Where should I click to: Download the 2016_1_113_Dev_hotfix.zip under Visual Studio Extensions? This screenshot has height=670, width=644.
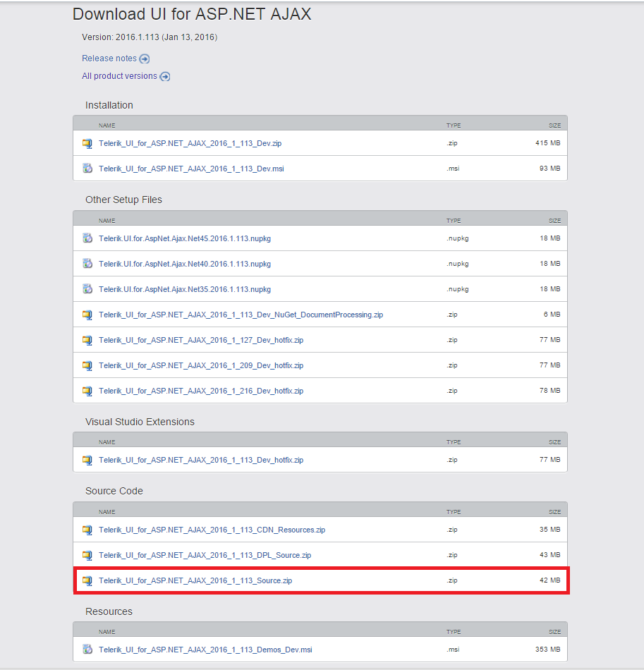[x=201, y=460]
